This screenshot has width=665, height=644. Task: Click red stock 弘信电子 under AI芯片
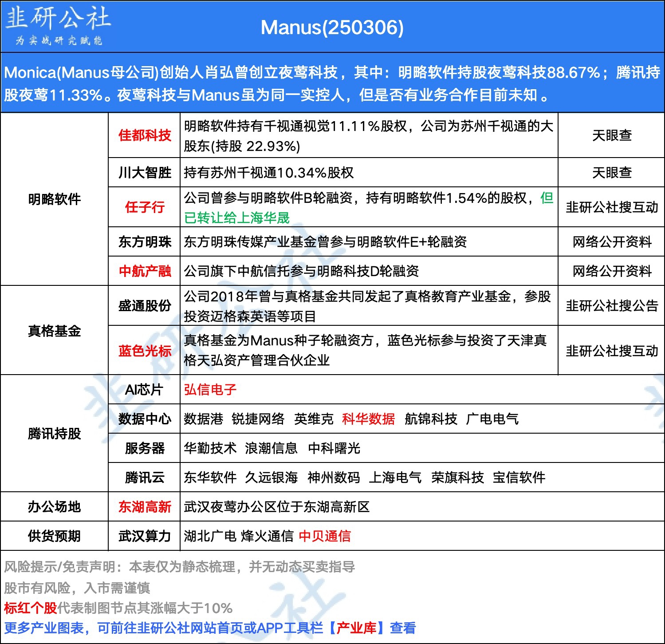(210, 390)
